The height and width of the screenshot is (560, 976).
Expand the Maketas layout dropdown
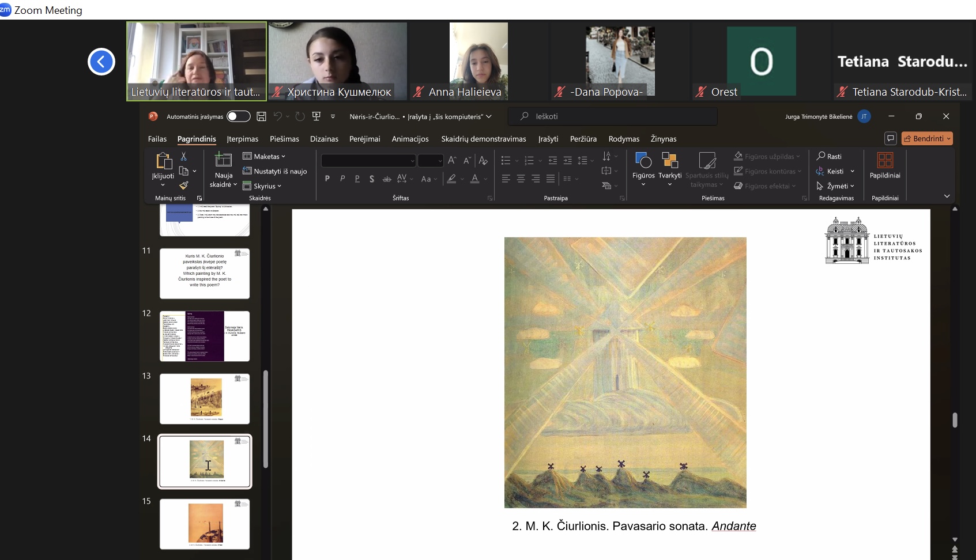(264, 156)
